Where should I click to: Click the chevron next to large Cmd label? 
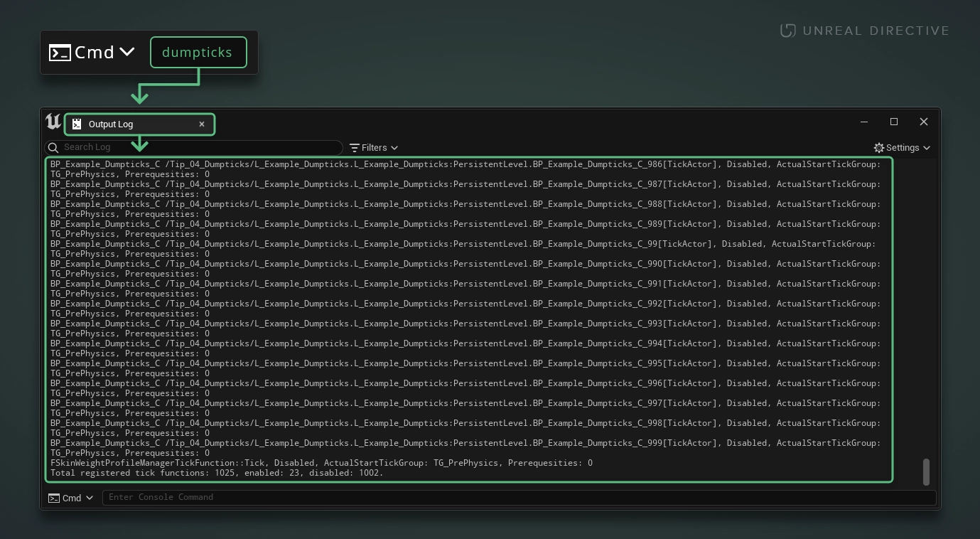pyautogui.click(x=127, y=52)
